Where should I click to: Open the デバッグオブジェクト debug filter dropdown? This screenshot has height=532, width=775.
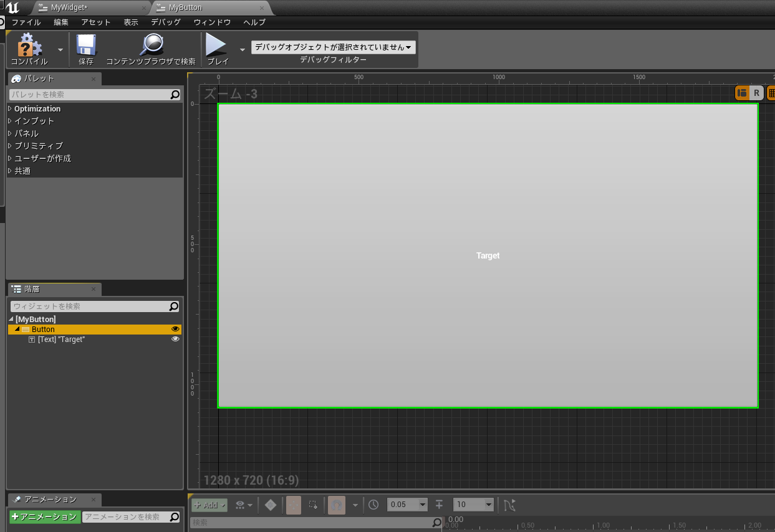pyautogui.click(x=334, y=47)
